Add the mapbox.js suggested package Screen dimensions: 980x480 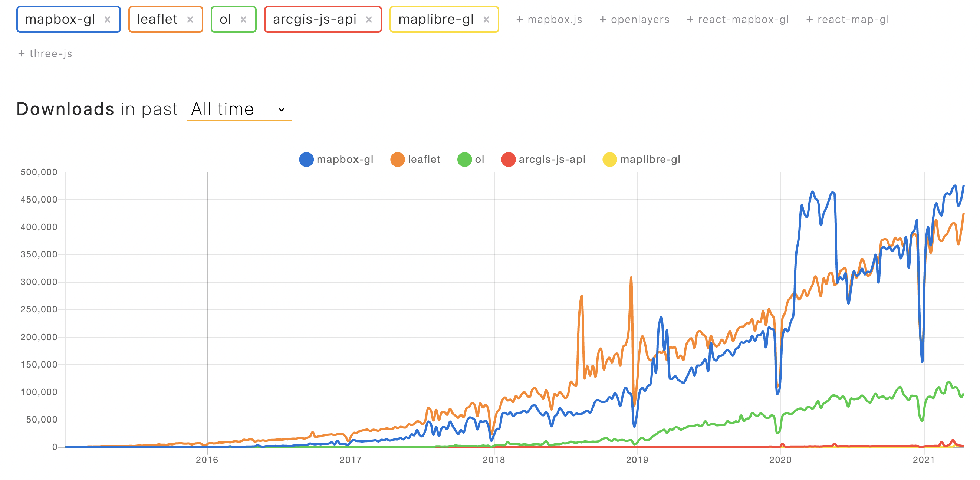[x=549, y=19]
